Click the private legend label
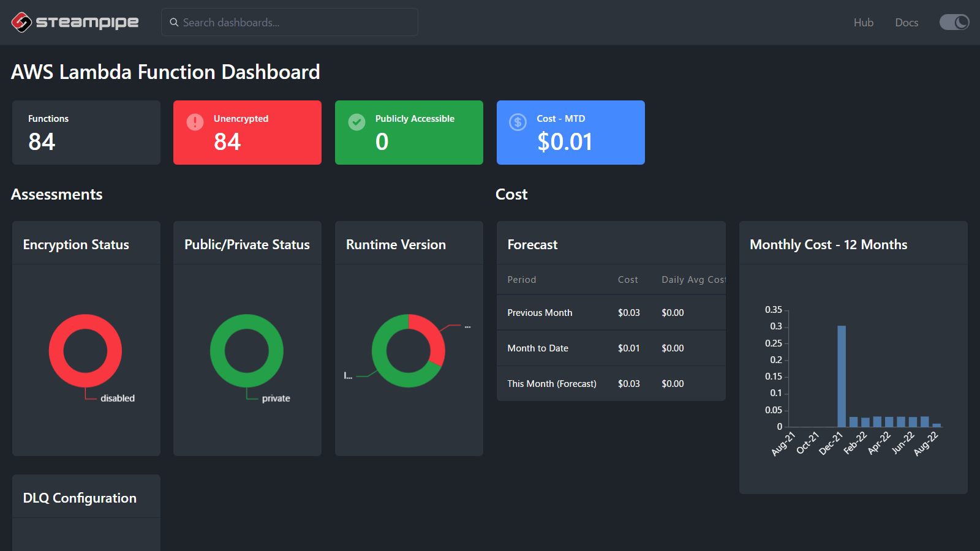The image size is (980, 551). click(276, 399)
